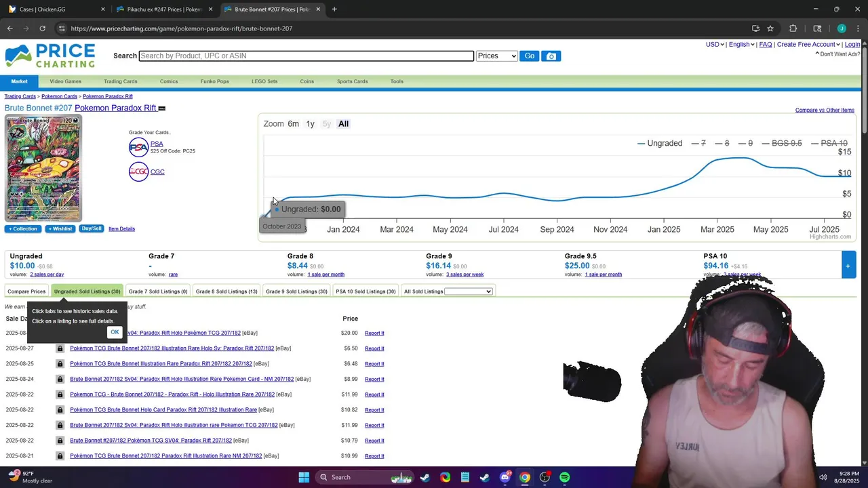Click the Brute Bonnet card thumbnail image
868x488 pixels.
tap(43, 169)
